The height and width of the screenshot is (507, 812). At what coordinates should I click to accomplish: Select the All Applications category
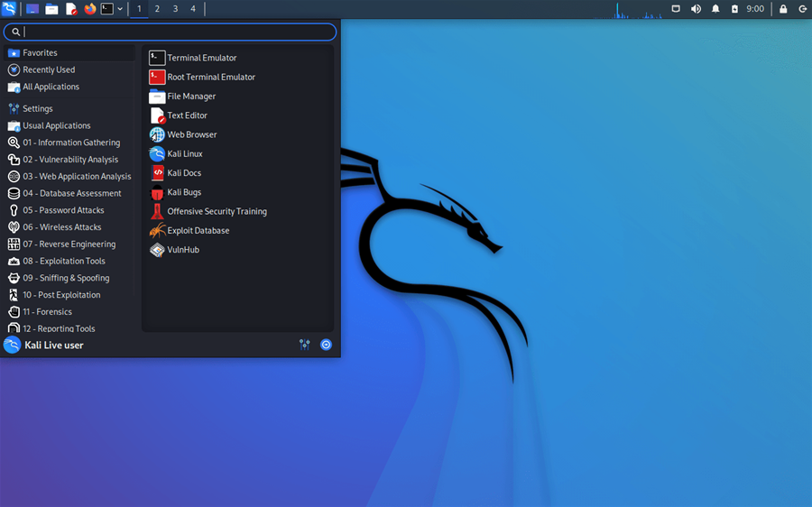click(x=69, y=87)
